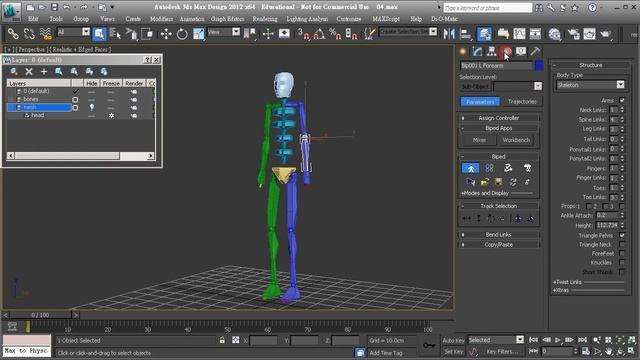Image resolution: width=640 pixels, height=360 pixels.
Task: Open the Modifiers menu
Action: [x=161, y=19]
